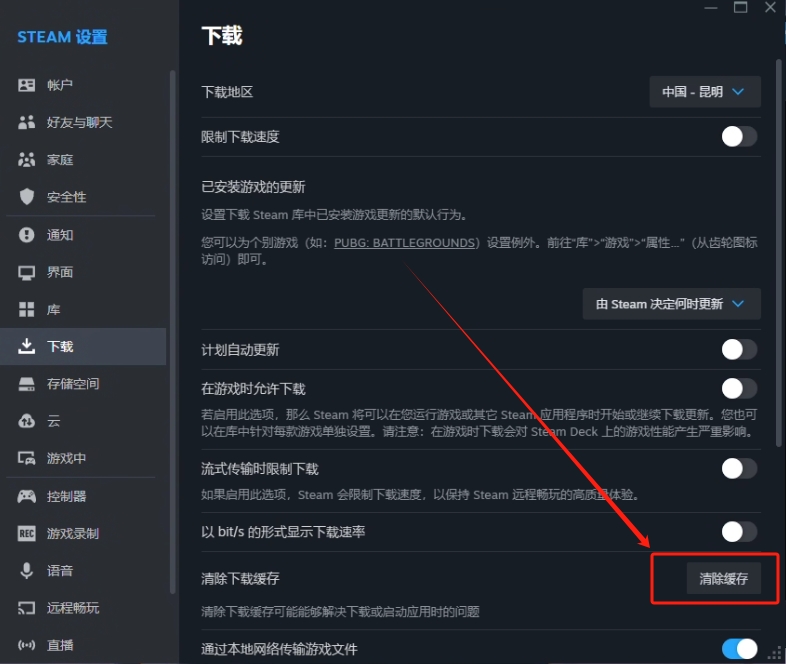Click the cast icon beside 远程畅玩
The height and width of the screenshot is (664, 786).
(27, 608)
